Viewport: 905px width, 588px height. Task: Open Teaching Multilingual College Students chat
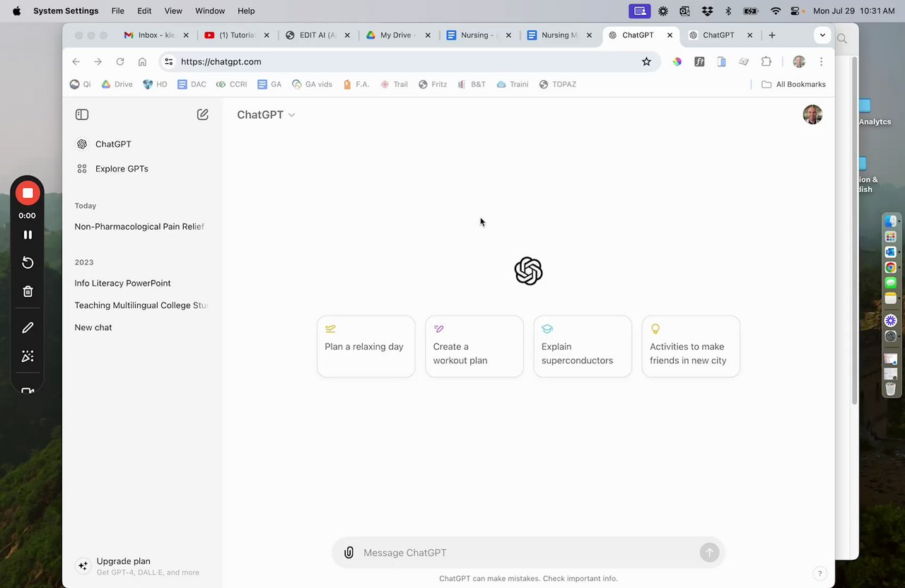click(141, 305)
